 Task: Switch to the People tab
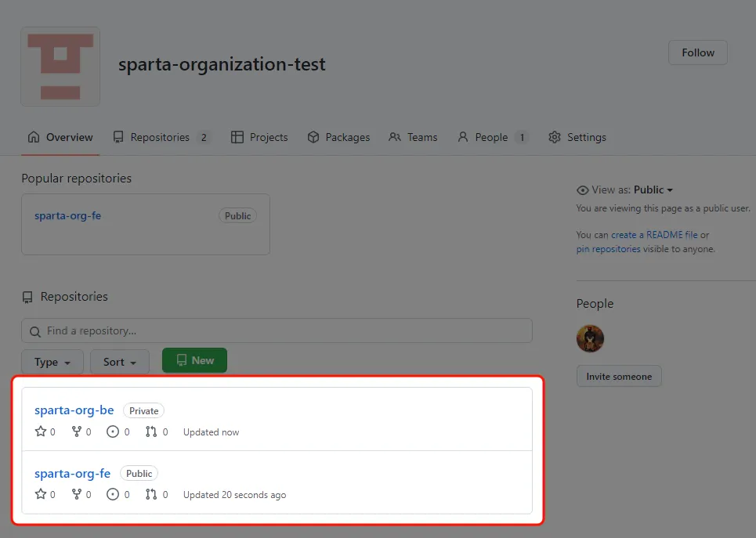493,137
